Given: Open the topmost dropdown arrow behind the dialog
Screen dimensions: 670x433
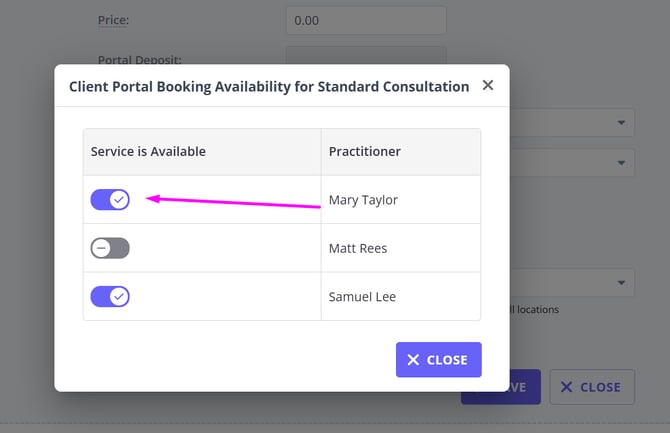Looking at the screenshot, I should tap(621, 123).
